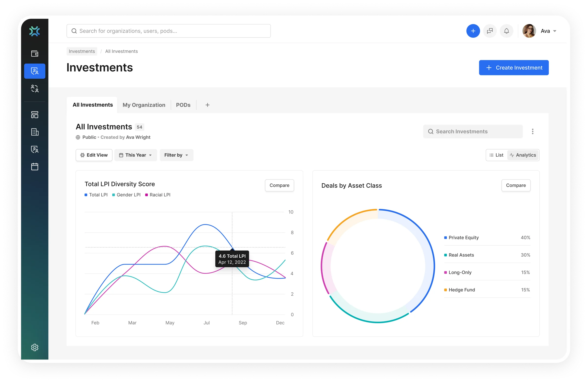
Task: Open the three-dot more options menu
Action: coord(532,131)
